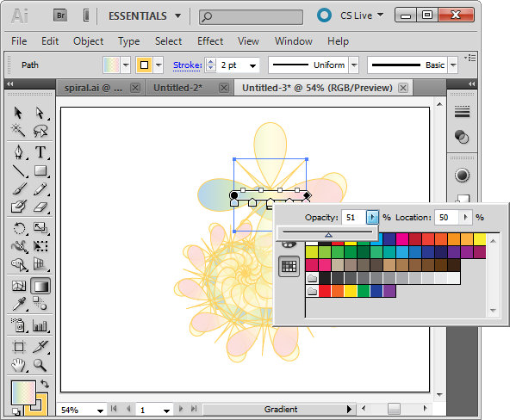
Task: Switch to swatches grid view button
Action: click(289, 266)
